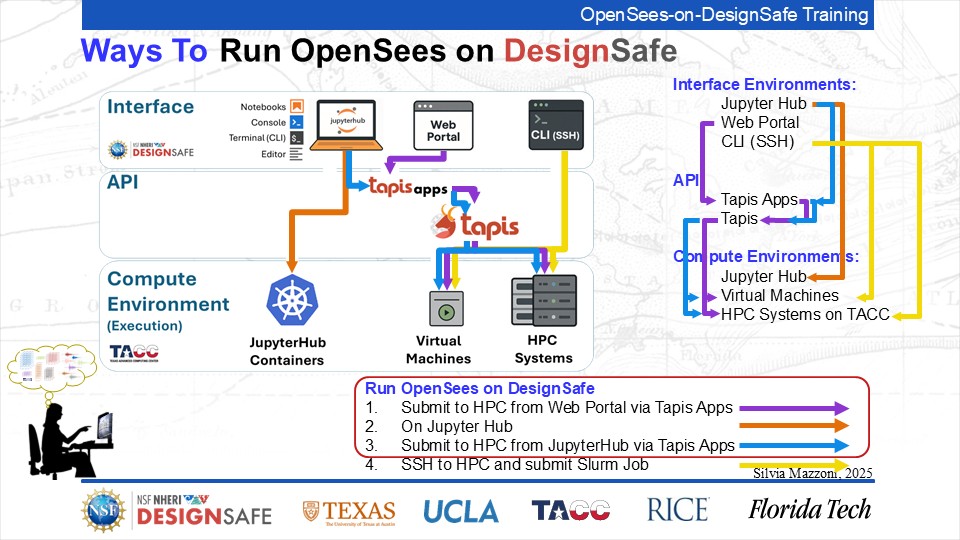Click the TACC logo in footer
960x540 pixels.
click(570, 510)
